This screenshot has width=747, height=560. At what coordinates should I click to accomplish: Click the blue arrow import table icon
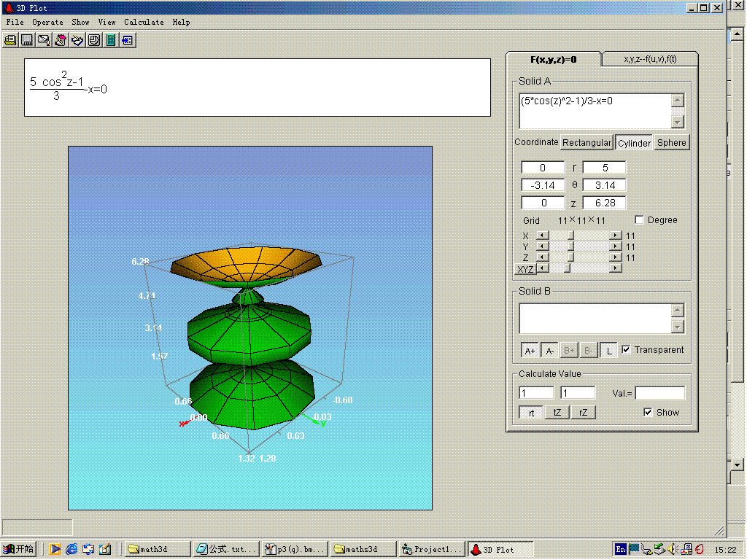pyautogui.click(x=128, y=39)
